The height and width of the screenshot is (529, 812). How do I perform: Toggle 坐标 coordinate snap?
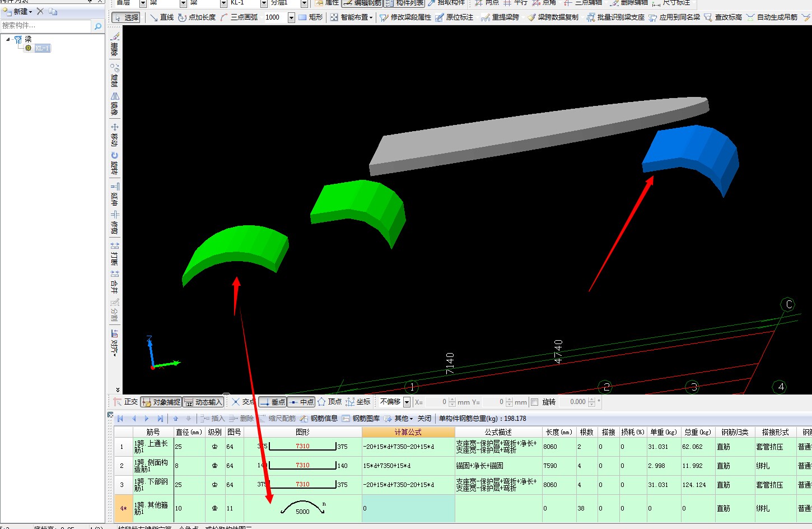coord(358,402)
